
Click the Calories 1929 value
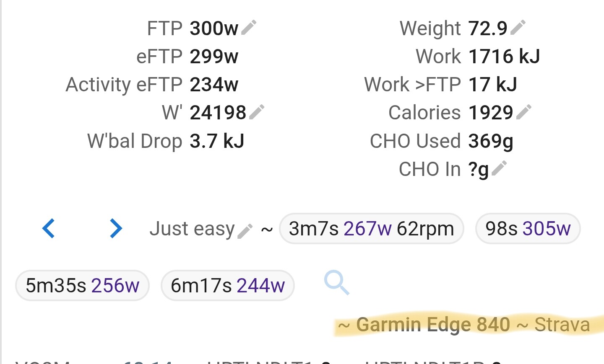[491, 113]
